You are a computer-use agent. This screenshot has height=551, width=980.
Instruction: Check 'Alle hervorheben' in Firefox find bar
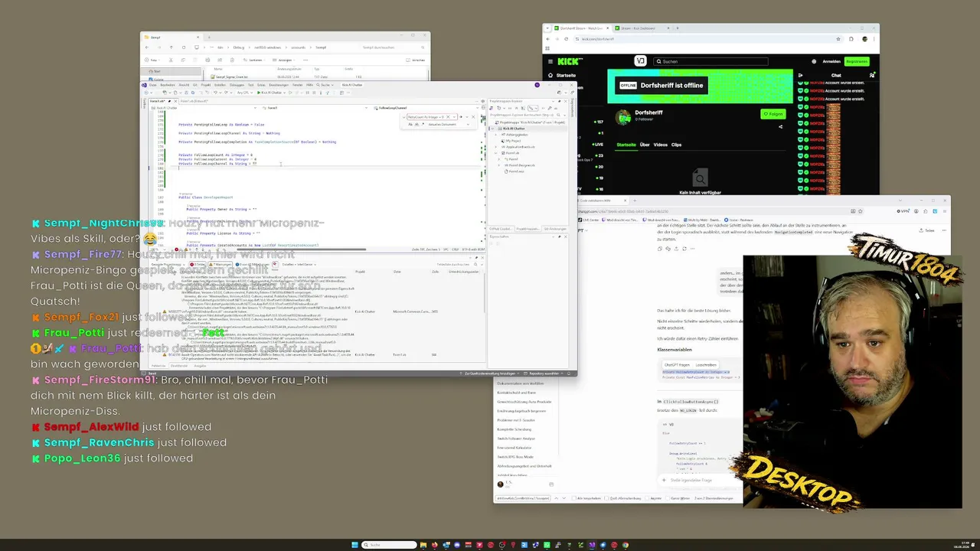pyautogui.click(x=574, y=498)
